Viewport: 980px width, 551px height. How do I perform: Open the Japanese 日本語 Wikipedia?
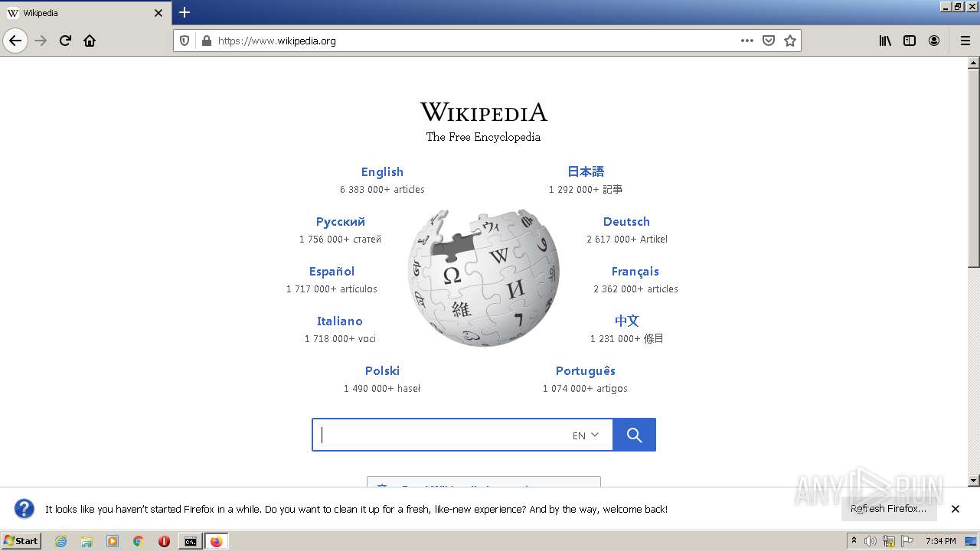point(586,171)
